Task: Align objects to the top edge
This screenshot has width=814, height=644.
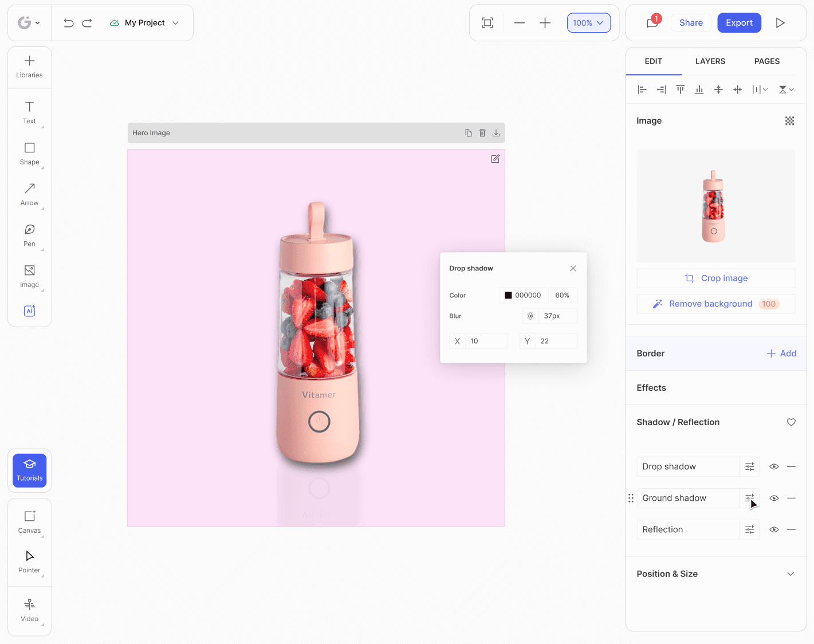Action: tap(681, 89)
